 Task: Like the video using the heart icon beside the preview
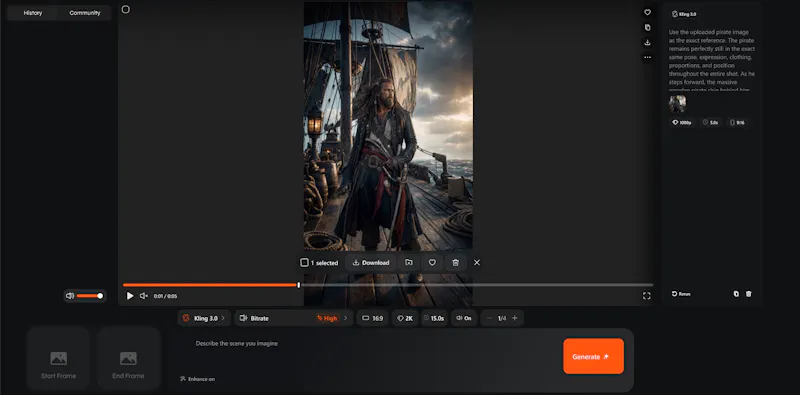tap(647, 12)
